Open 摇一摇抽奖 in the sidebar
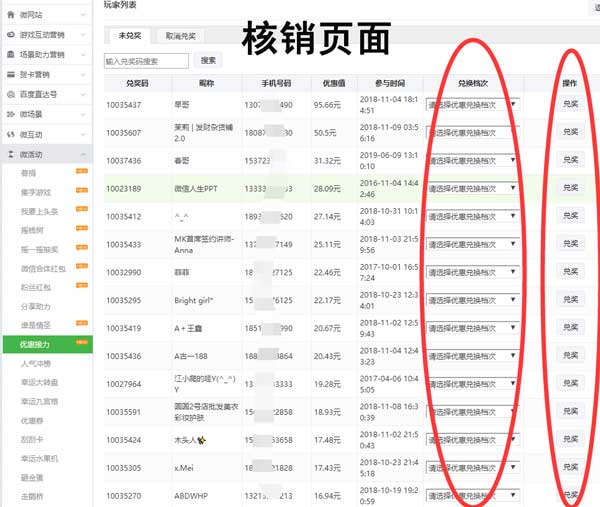Viewport: 600px width, 507px height. point(39,250)
